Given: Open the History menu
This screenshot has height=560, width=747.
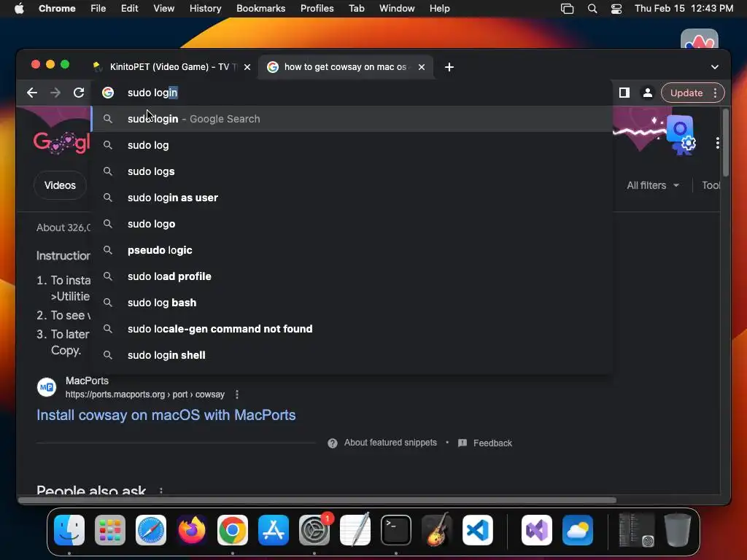Looking at the screenshot, I should point(205,9).
